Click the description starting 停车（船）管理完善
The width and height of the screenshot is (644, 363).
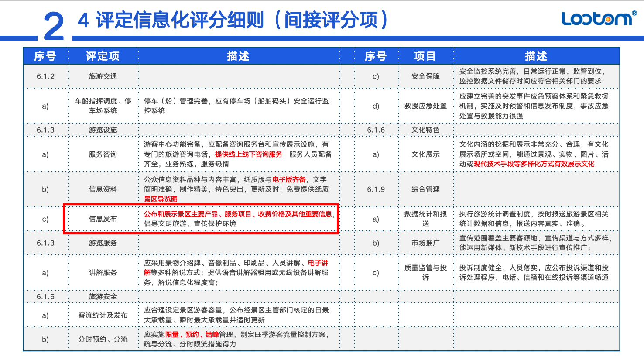pyautogui.click(x=236, y=106)
